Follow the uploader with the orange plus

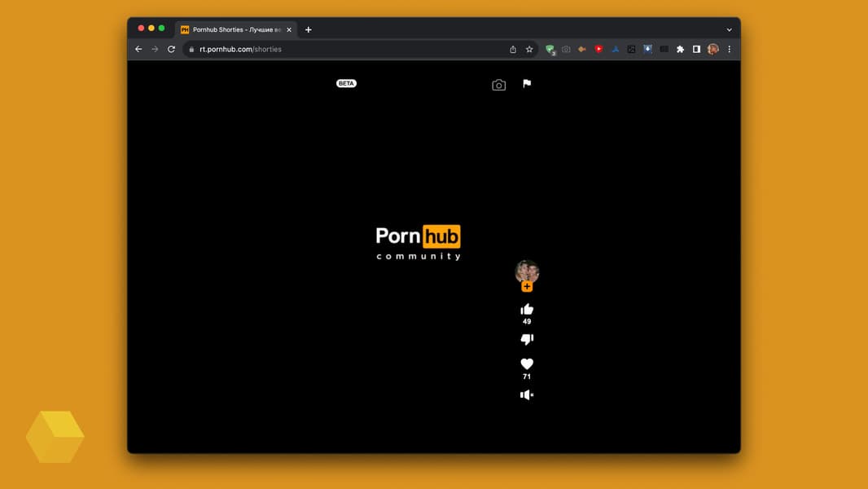[527, 286]
